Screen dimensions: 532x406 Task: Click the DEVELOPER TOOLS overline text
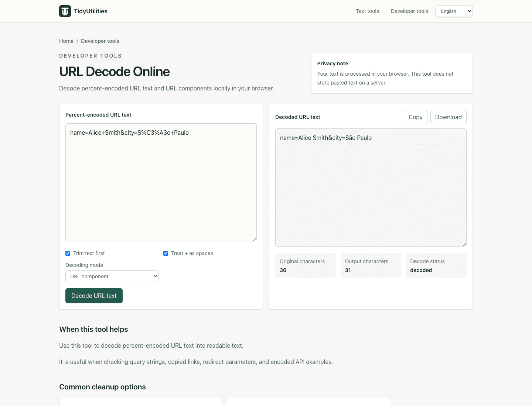91,56
